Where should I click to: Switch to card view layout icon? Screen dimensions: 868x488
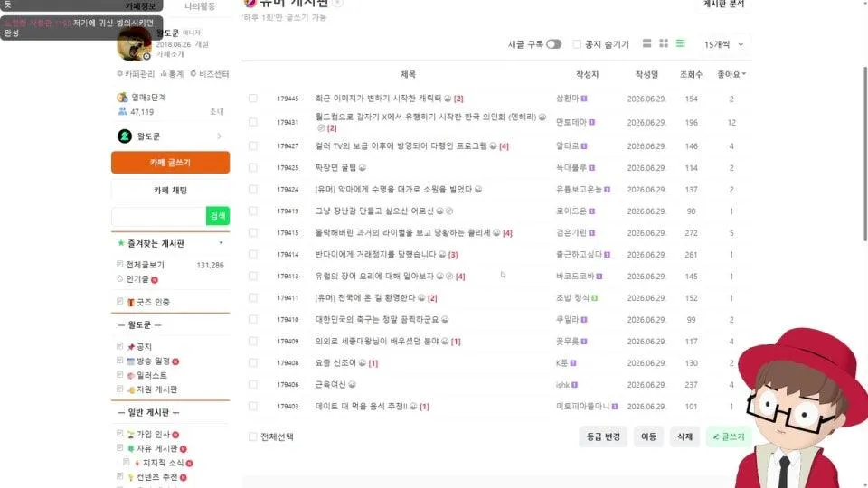(x=646, y=43)
